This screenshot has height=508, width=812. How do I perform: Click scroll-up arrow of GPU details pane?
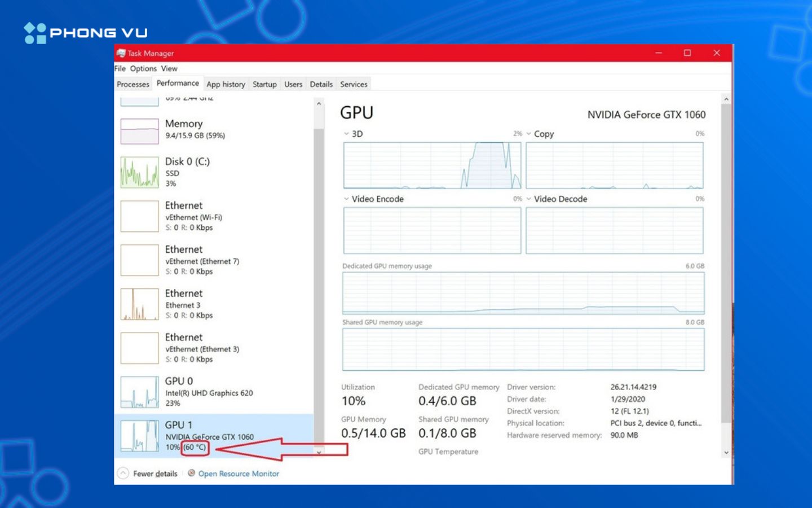(x=726, y=99)
